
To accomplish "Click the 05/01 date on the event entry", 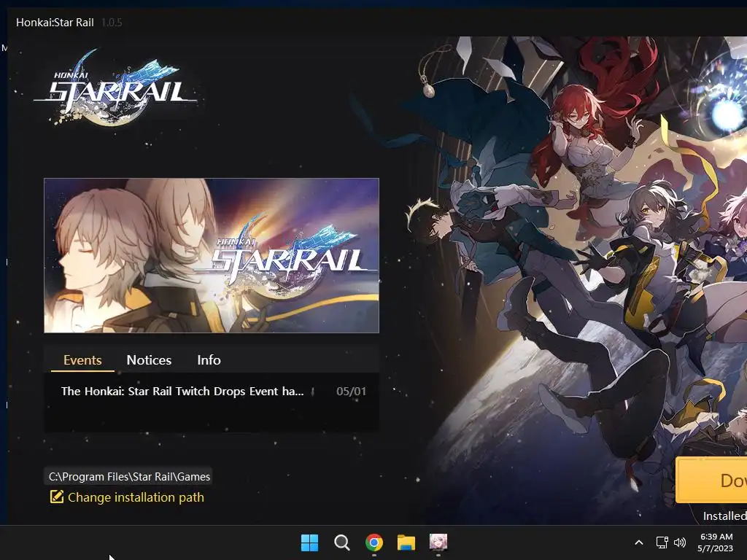I will (351, 392).
